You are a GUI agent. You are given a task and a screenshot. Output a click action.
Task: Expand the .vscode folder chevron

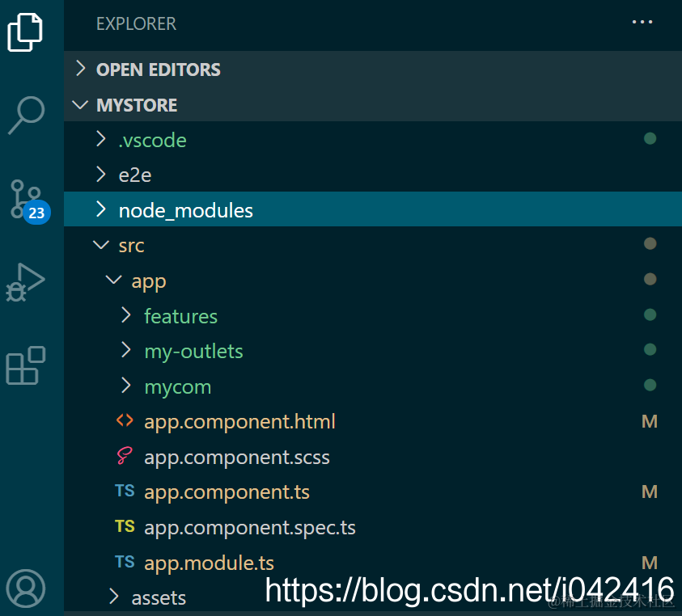pyautogui.click(x=101, y=139)
